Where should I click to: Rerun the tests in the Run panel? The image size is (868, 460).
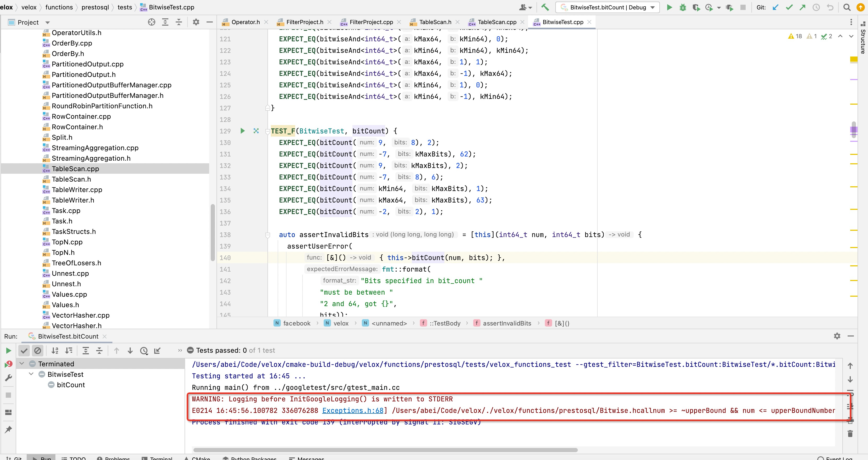pyautogui.click(x=8, y=350)
